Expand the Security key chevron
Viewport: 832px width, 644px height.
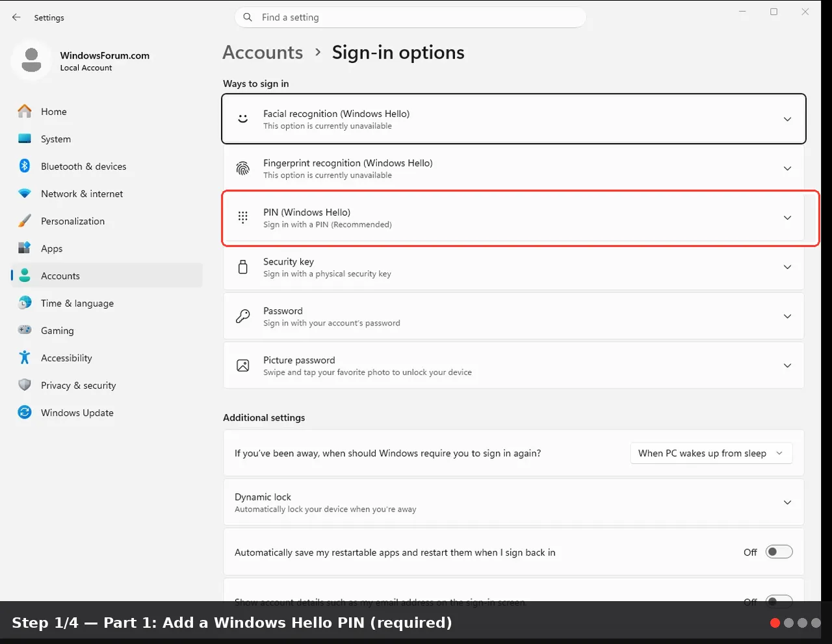(787, 267)
